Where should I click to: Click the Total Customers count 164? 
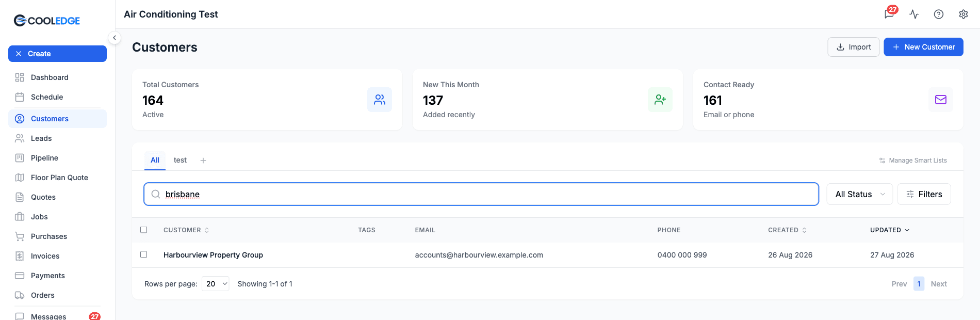(153, 100)
